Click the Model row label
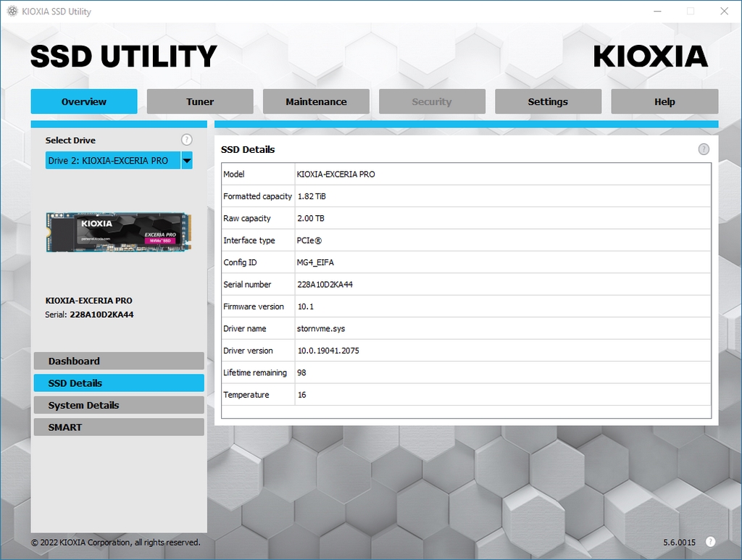This screenshot has height=560, width=742. [x=234, y=174]
